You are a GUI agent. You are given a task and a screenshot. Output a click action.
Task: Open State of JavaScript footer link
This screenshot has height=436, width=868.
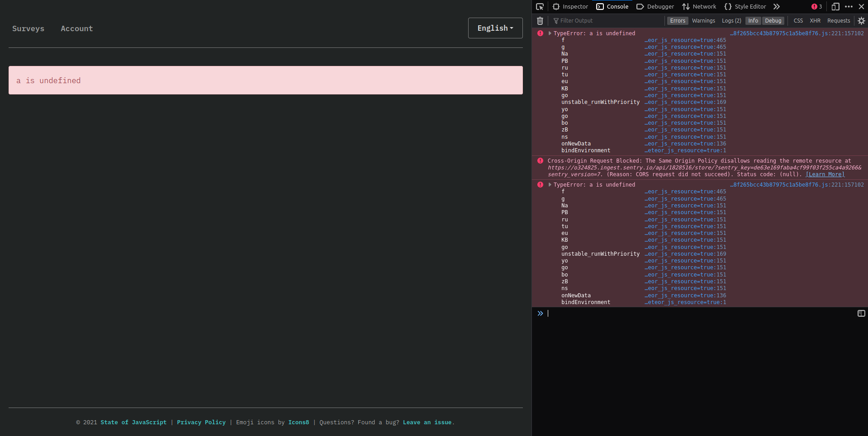click(x=133, y=422)
